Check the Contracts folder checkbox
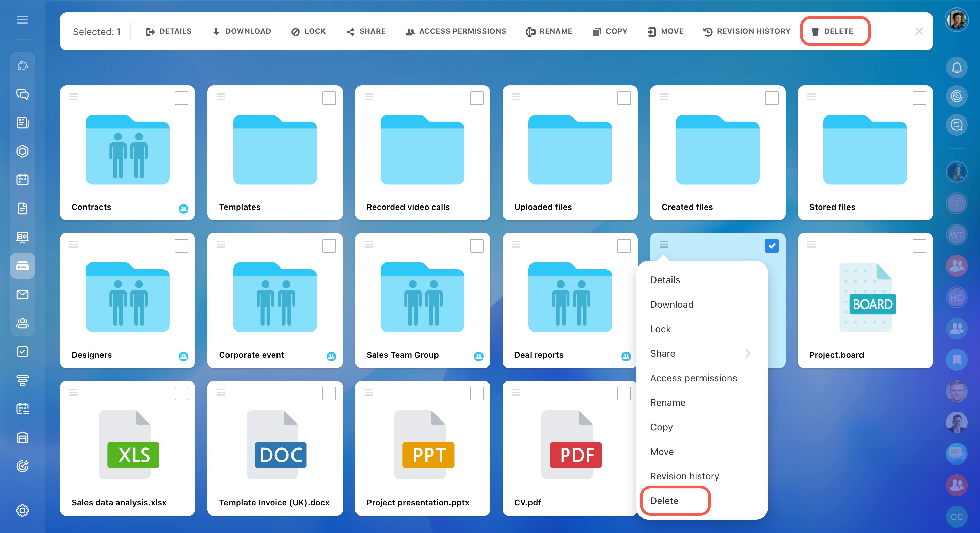This screenshot has width=980, height=533. click(181, 98)
